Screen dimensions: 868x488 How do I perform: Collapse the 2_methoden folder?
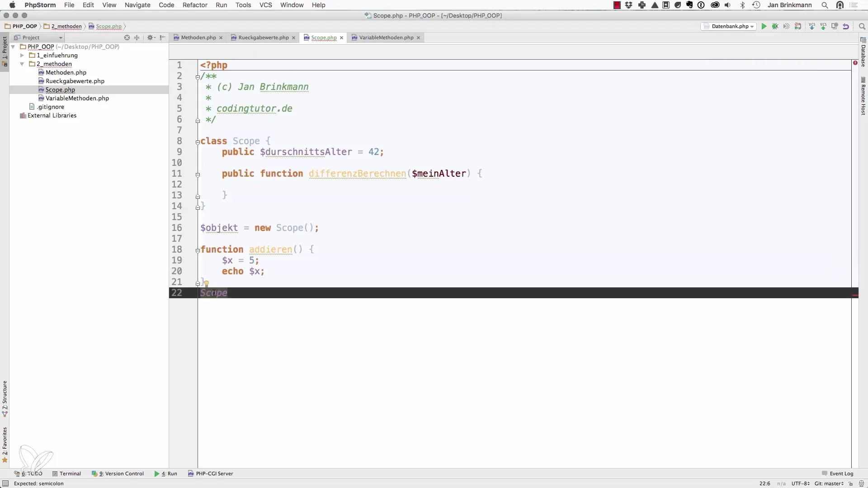click(x=22, y=64)
